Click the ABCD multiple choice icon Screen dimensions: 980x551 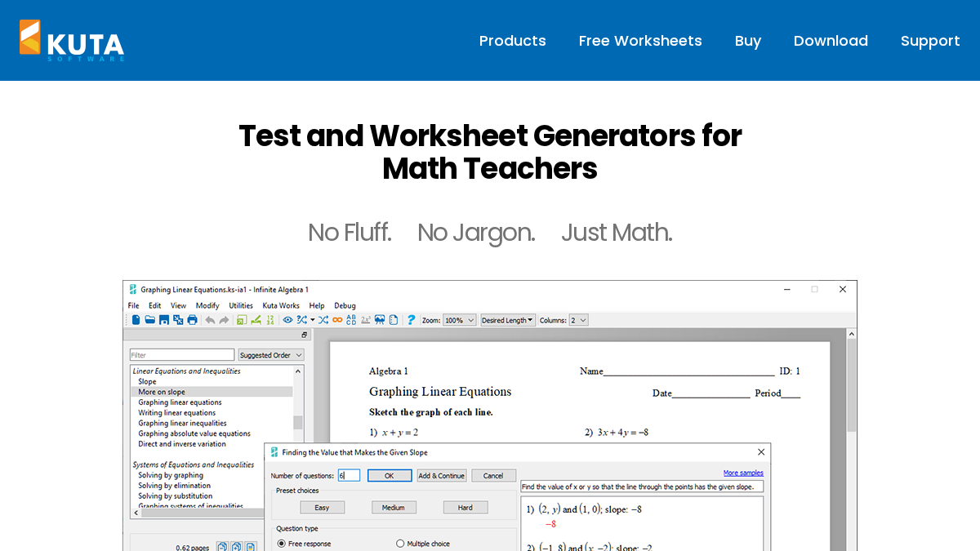click(x=351, y=320)
